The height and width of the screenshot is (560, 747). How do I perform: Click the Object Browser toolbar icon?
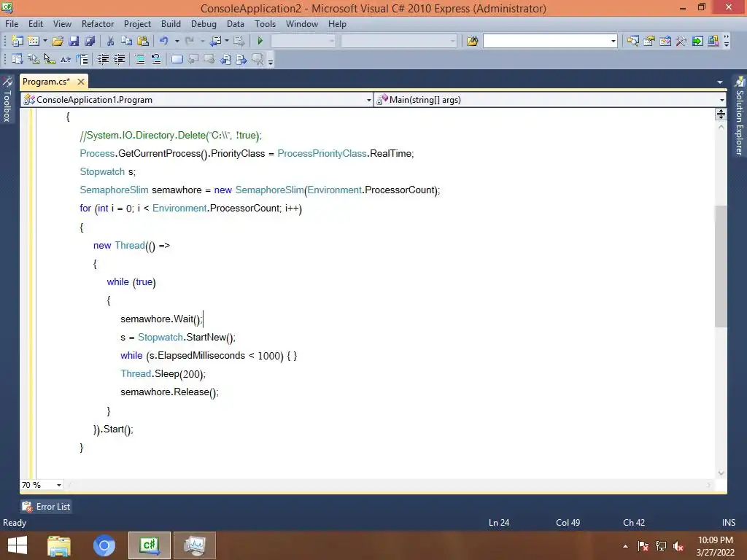tap(665, 41)
